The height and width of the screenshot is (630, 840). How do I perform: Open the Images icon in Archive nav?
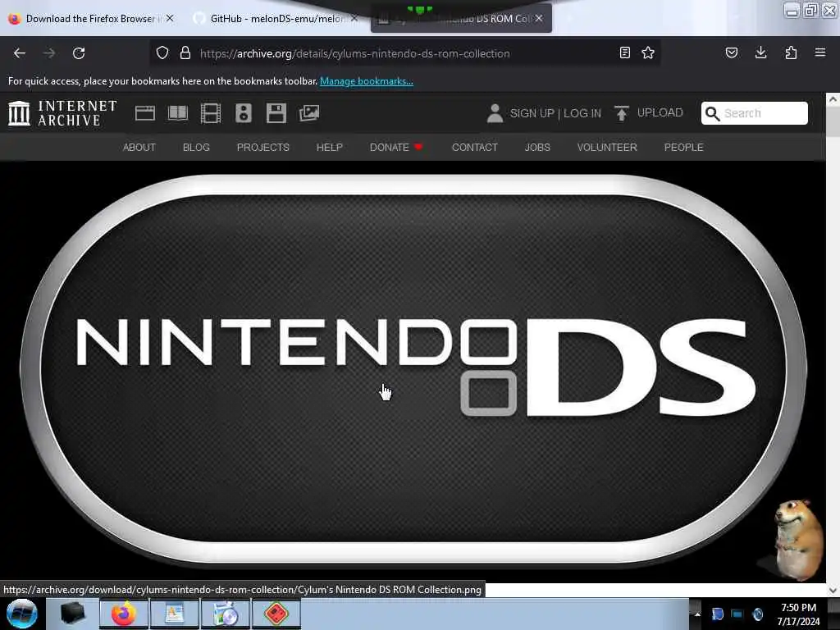tap(309, 113)
